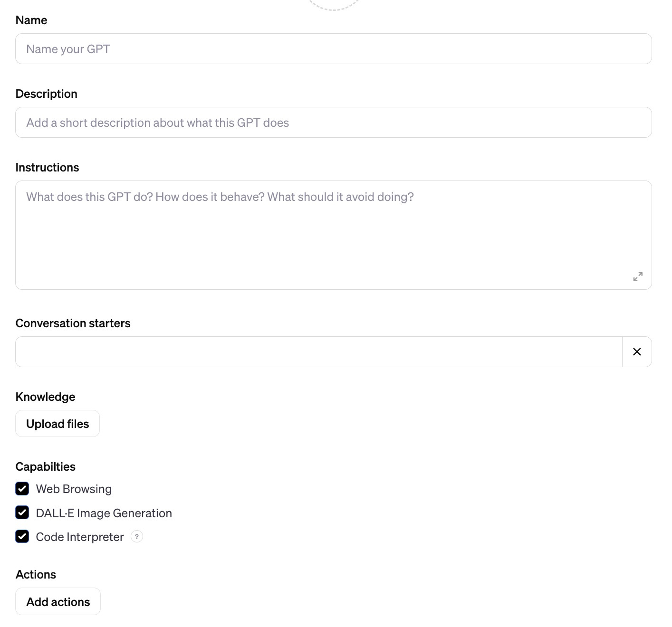Click the Capabilities section heading
672x627 pixels.
(x=45, y=466)
